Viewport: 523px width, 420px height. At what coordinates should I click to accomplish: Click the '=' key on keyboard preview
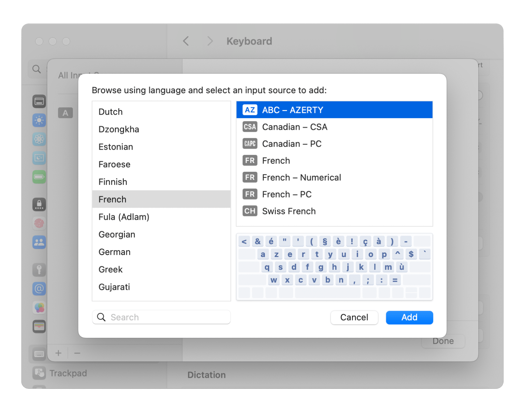click(395, 280)
